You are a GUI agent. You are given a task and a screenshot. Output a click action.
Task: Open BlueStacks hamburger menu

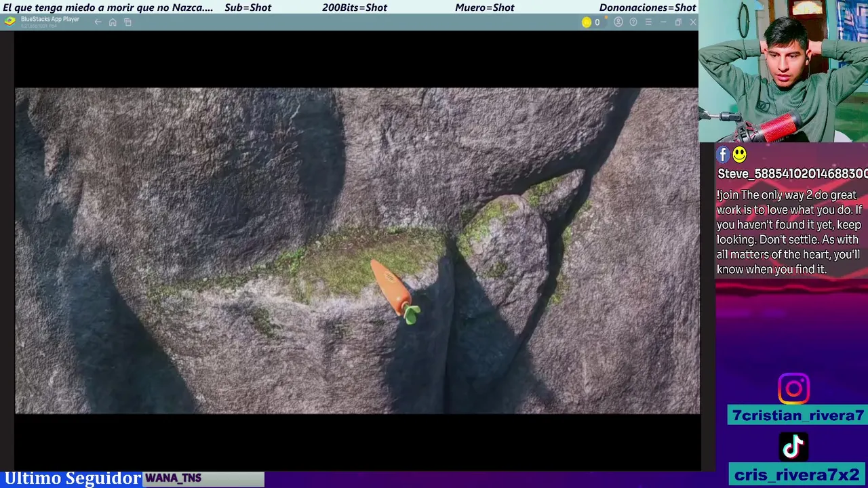point(648,22)
